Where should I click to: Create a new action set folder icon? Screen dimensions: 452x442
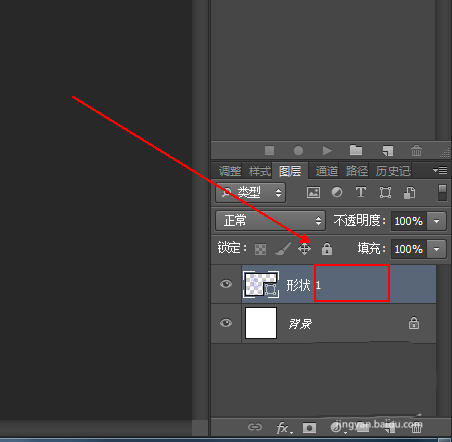pos(356,150)
